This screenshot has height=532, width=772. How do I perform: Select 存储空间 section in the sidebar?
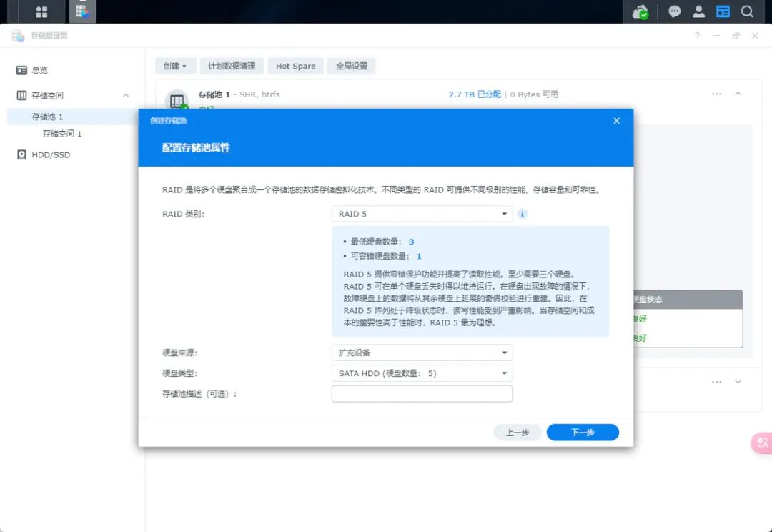coord(47,96)
